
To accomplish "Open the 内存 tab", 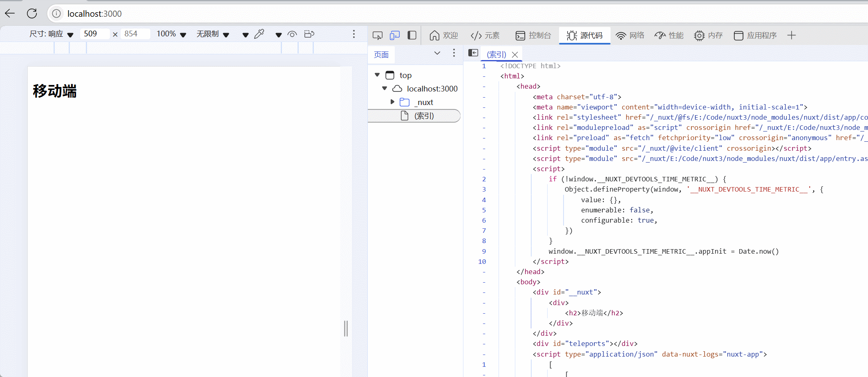I will (708, 36).
